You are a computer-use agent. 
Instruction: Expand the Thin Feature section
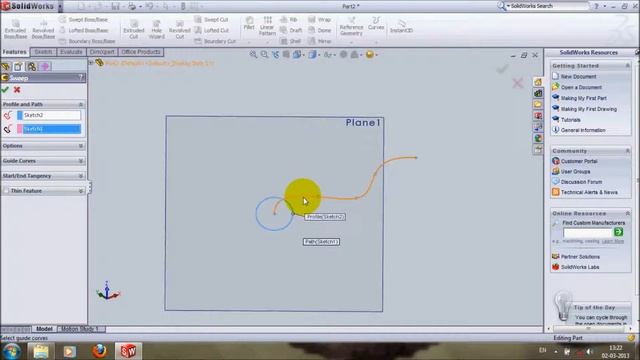(x=81, y=191)
